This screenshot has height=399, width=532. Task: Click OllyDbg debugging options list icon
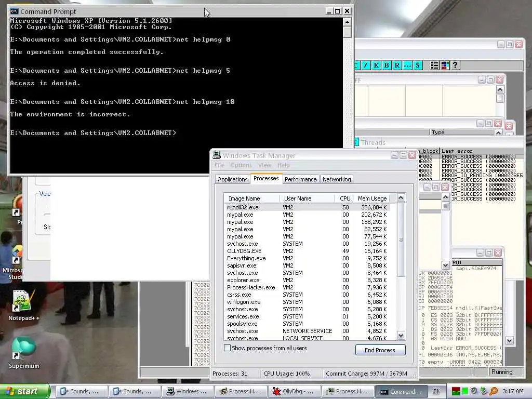coord(435,65)
